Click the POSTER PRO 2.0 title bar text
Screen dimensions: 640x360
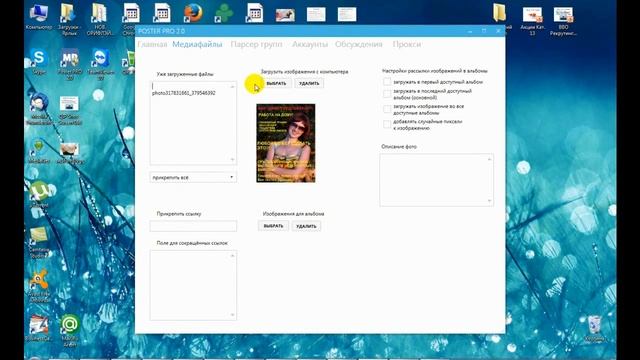coord(161,31)
